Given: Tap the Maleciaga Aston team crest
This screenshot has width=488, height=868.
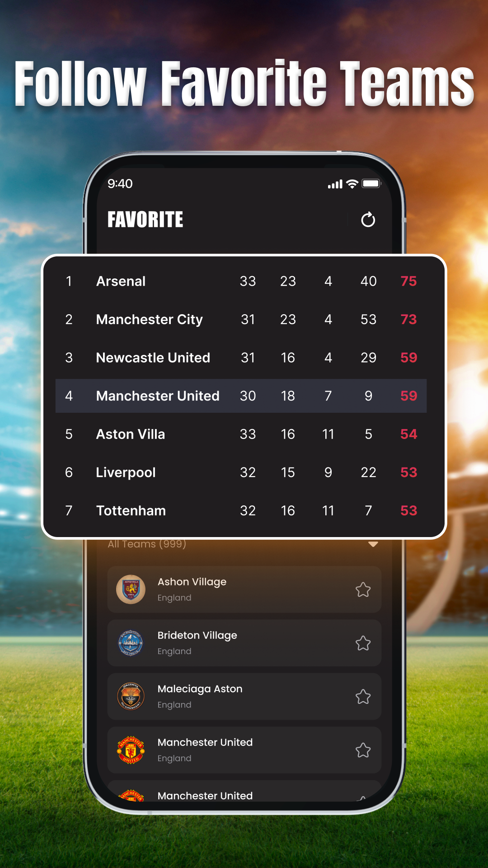Looking at the screenshot, I should [x=131, y=696].
